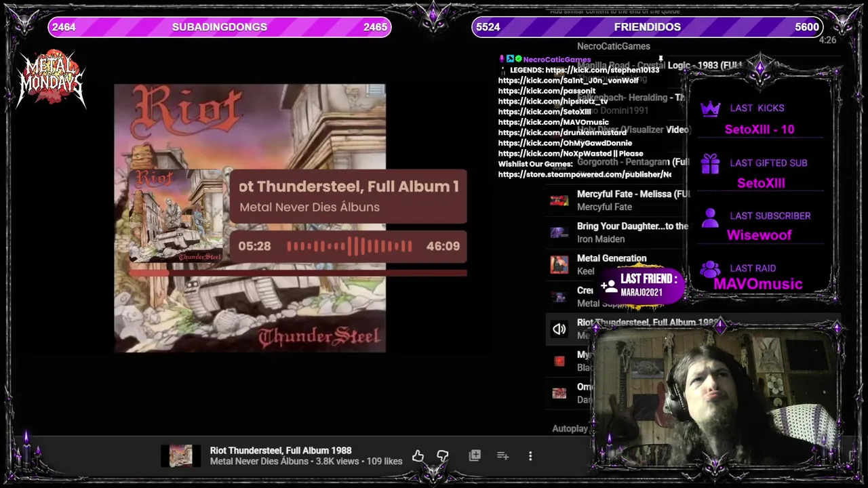Seek using the red progress bar in the widget

click(298, 273)
